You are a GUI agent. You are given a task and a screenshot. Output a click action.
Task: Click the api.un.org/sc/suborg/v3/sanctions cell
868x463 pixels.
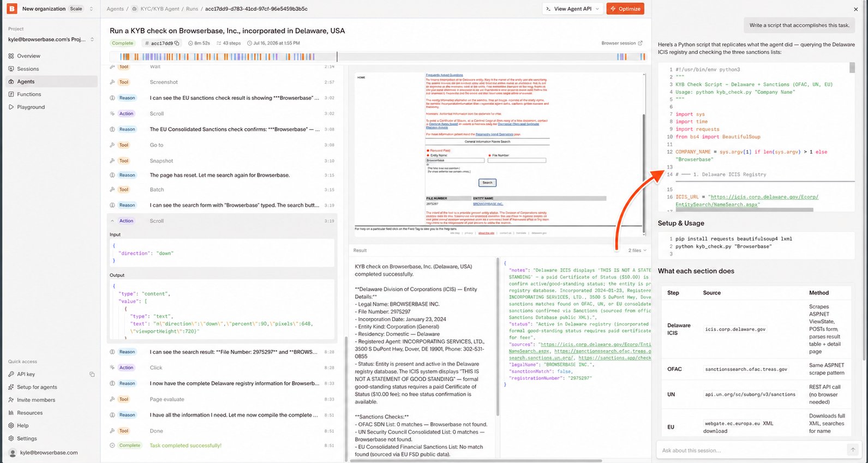pos(750,394)
